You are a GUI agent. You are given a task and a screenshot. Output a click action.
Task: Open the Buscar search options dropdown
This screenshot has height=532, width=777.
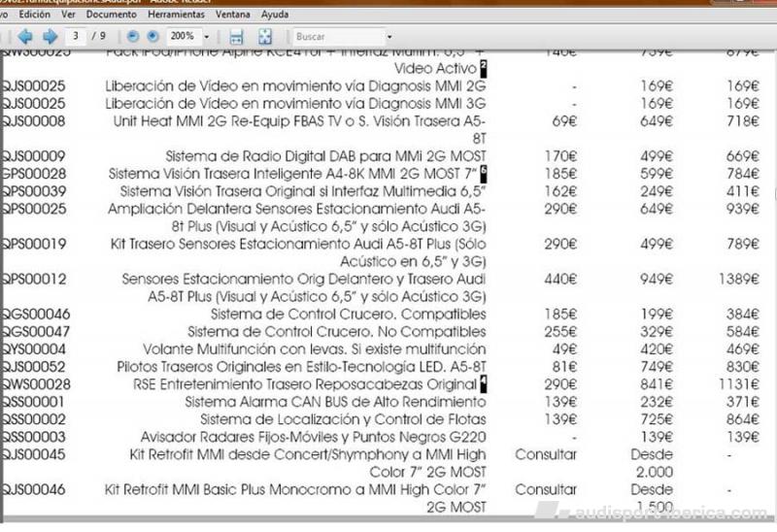tap(389, 37)
